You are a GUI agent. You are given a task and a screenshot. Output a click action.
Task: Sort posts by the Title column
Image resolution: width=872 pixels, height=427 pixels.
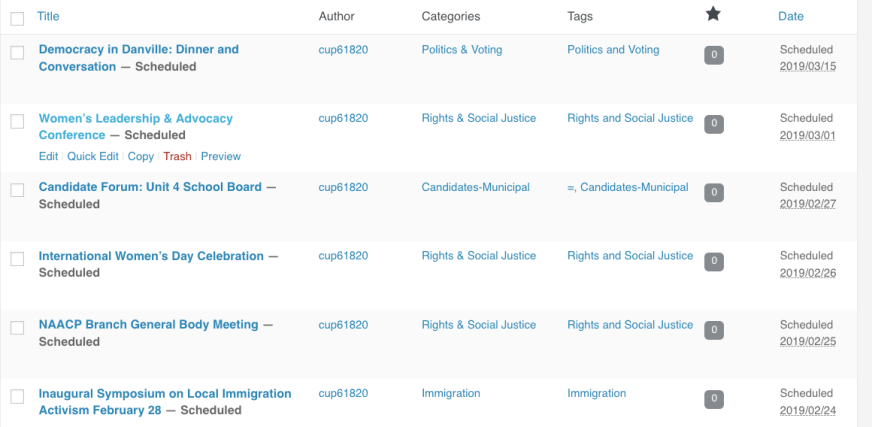pyautogui.click(x=48, y=16)
